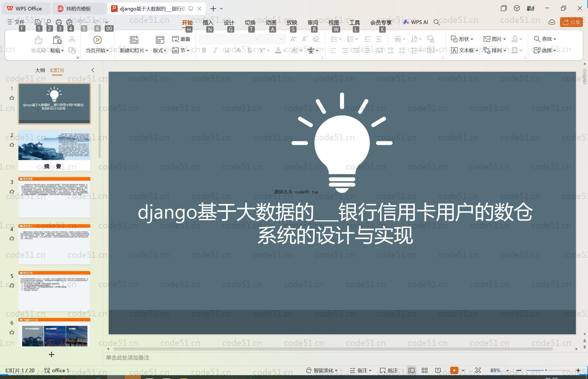
Task: Click the Reading view book icon
Action: [x=438, y=370]
